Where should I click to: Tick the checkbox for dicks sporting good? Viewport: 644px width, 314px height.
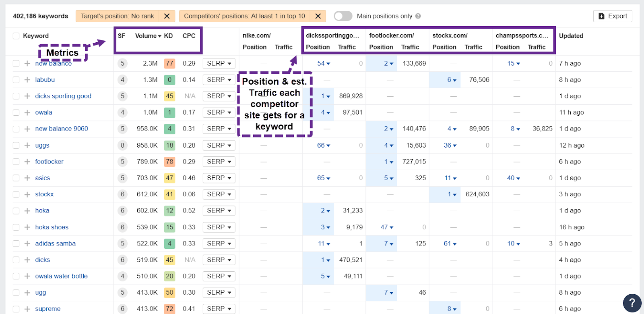pyautogui.click(x=16, y=96)
